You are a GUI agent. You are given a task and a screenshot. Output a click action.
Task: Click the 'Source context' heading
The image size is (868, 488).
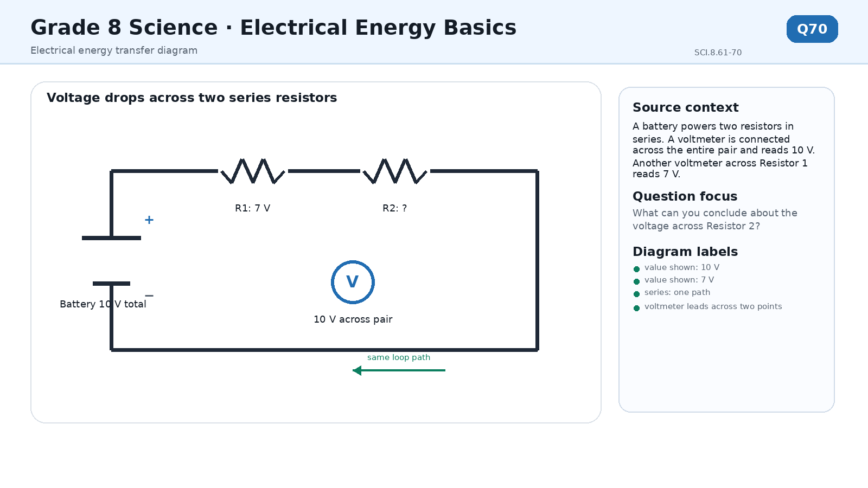(685, 107)
